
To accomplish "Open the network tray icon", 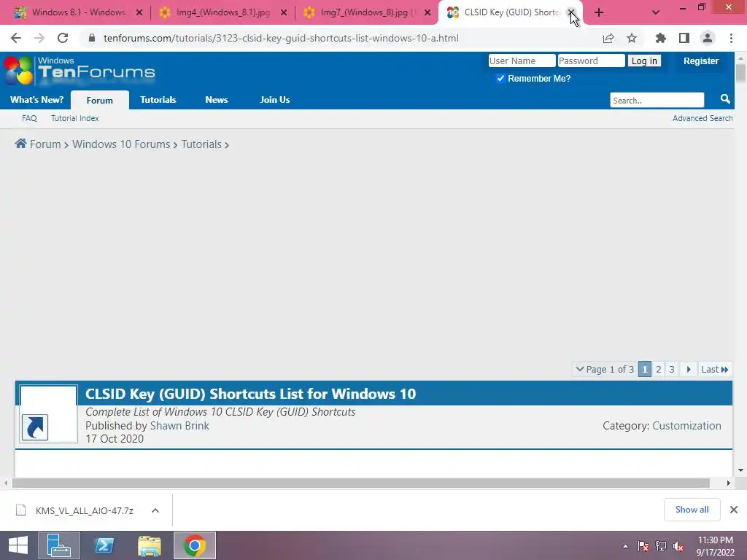I will click(661, 546).
